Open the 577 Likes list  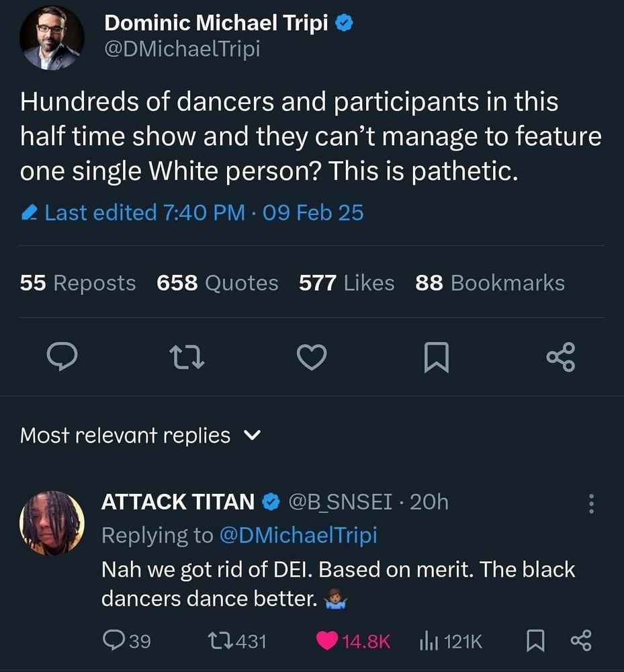click(x=347, y=283)
